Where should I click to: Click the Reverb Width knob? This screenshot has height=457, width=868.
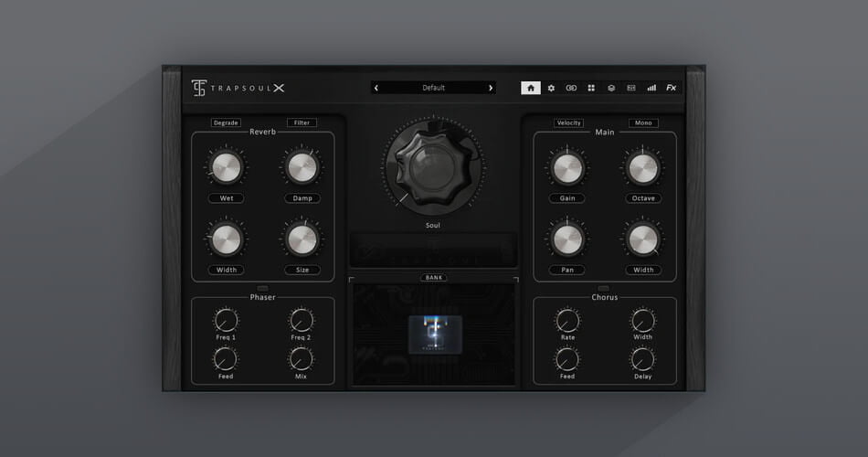click(x=227, y=239)
